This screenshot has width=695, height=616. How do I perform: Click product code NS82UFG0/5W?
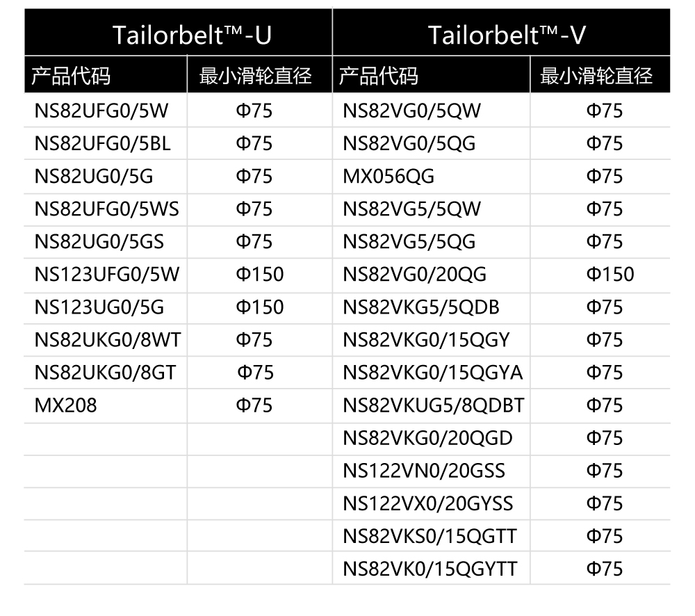(x=101, y=111)
